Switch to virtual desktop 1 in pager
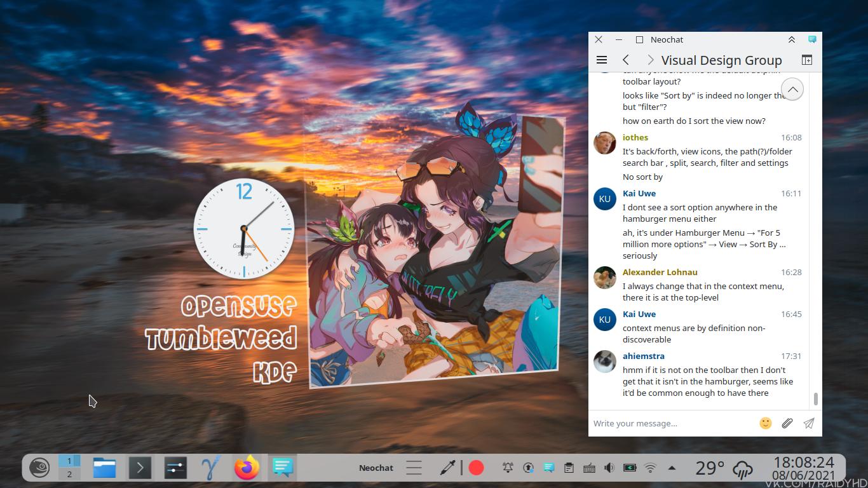This screenshot has height=488, width=868. pyautogui.click(x=69, y=461)
